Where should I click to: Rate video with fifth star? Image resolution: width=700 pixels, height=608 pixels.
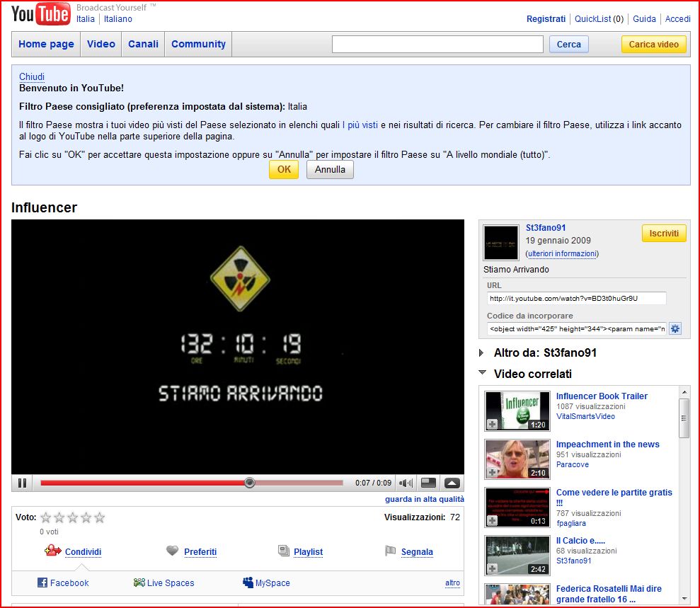coord(100,517)
